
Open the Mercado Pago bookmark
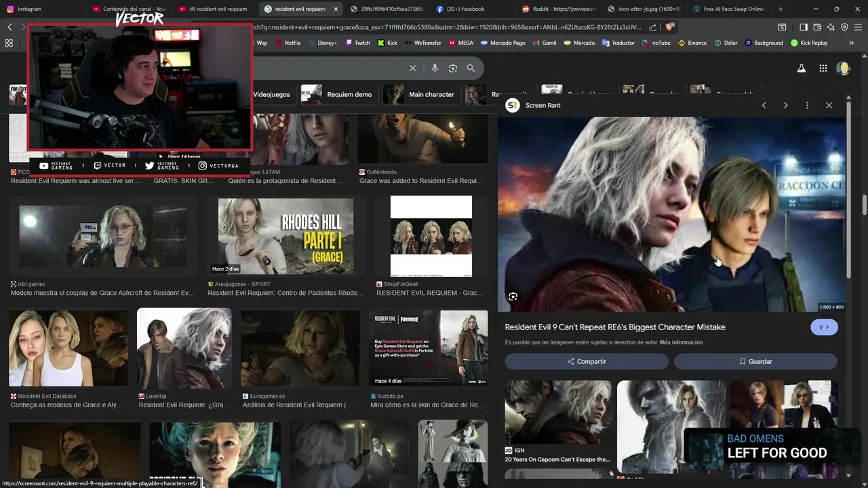502,43
